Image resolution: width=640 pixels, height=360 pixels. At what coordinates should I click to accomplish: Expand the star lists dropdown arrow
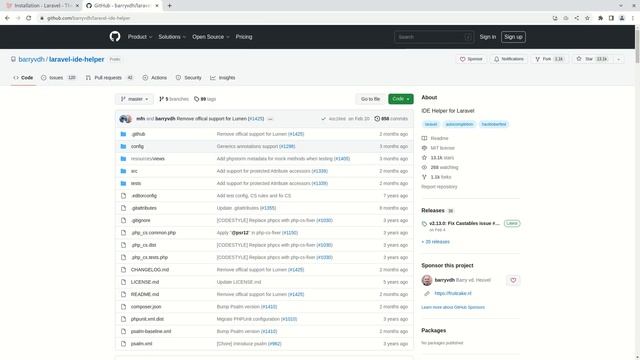pos(618,59)
